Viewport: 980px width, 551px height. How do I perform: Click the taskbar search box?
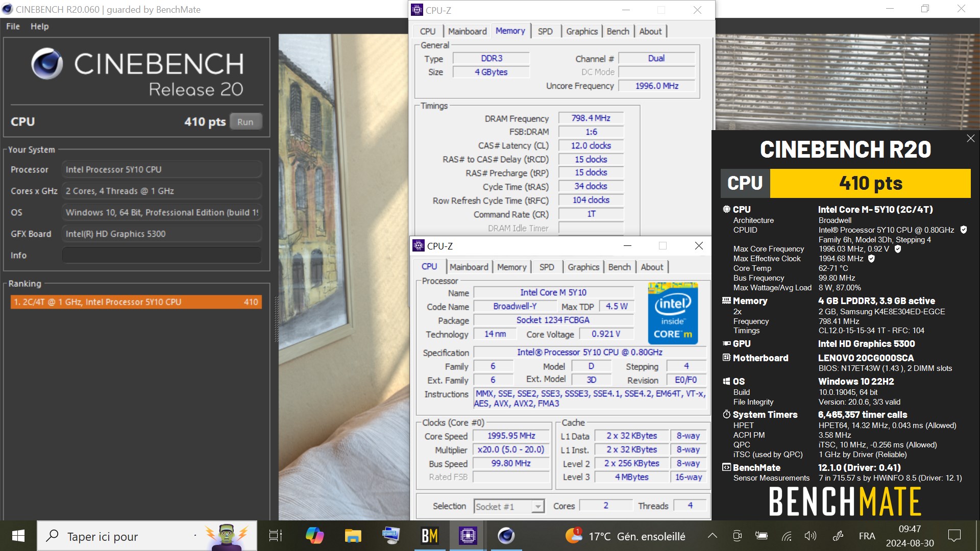pyautogui.click(x=147, y=536)
